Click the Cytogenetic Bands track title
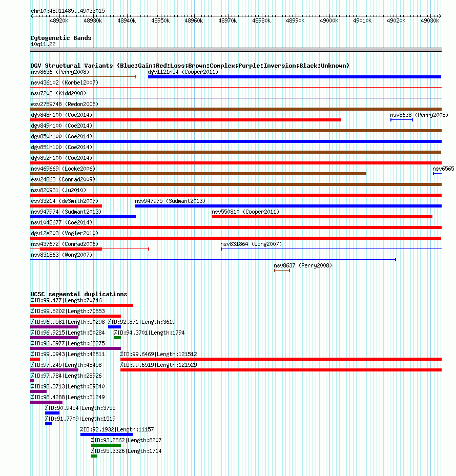Viewport: 456px width, 476px height. pos(61,38)
